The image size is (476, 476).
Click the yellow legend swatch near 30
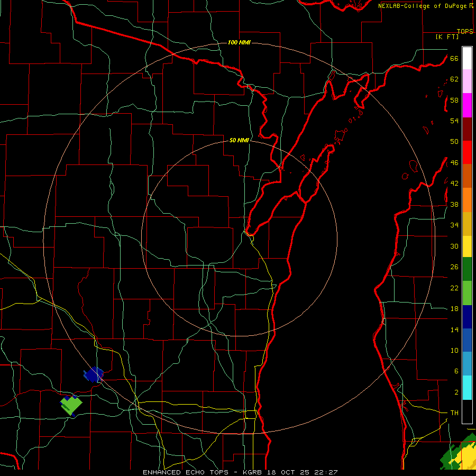[x=467, y=246]
